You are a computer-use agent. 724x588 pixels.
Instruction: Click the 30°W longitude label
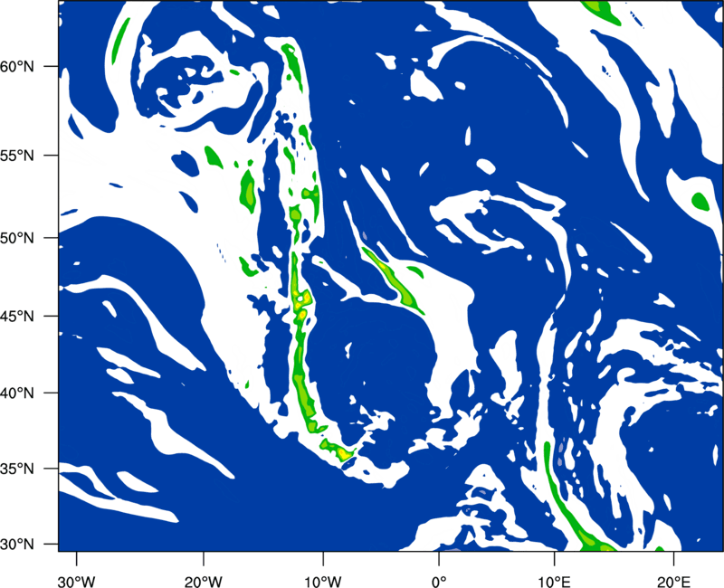coord(76,582)
